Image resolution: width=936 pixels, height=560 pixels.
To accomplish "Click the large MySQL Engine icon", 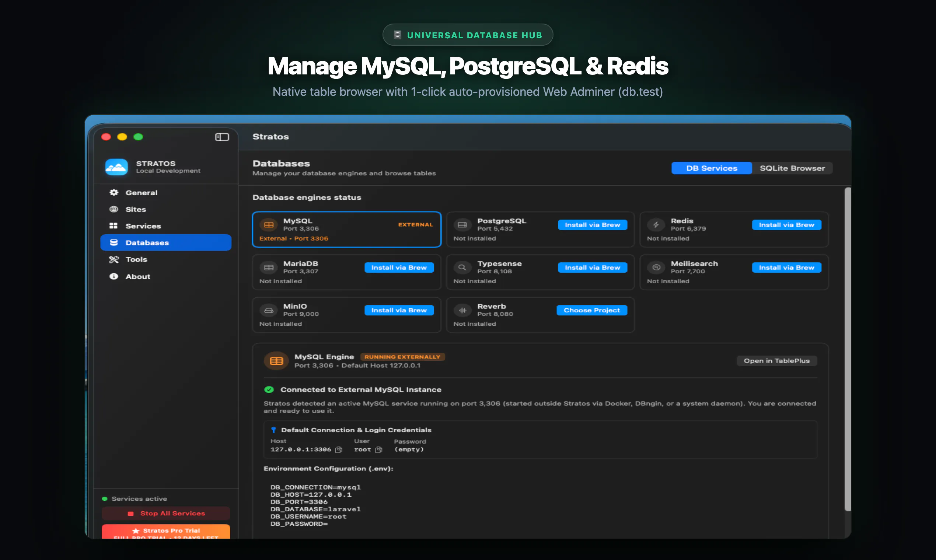I will point(276,361).
